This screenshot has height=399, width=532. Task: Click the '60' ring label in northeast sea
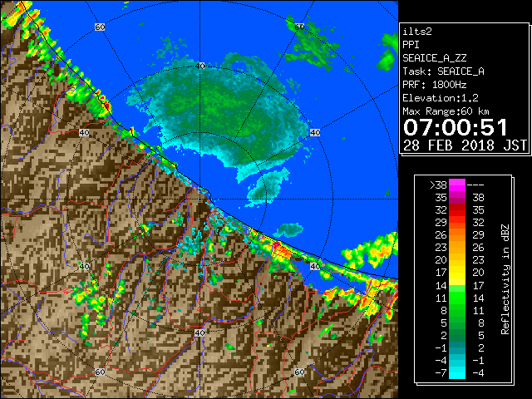coord(299,27)
